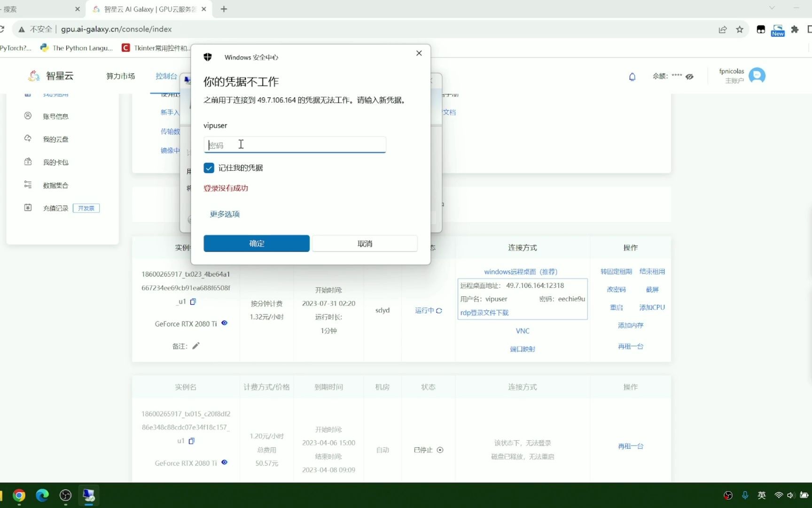Viewport: 812px width, 508px height.
Task: Open a new browser tab
Action: [224, 9]
